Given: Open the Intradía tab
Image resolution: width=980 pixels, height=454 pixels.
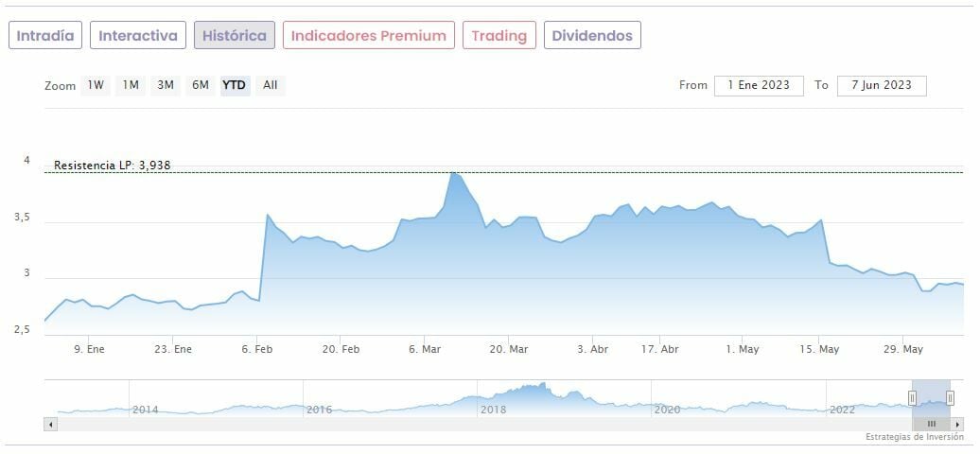Looking at the screenshot, I should (x=45, y=36).
